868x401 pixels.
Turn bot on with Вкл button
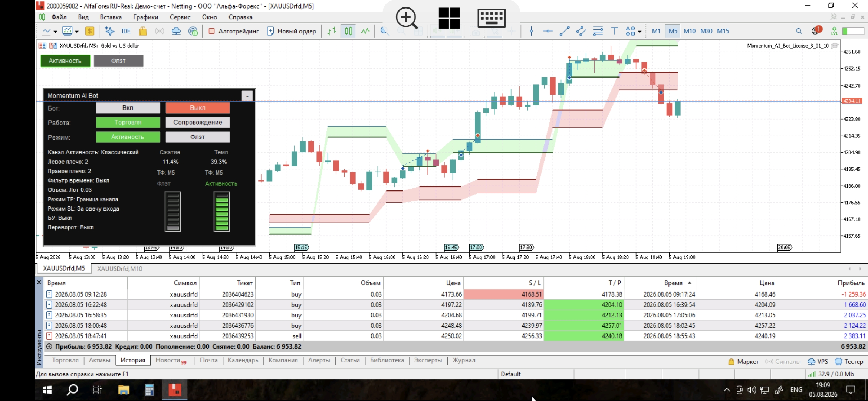[128, 108]
